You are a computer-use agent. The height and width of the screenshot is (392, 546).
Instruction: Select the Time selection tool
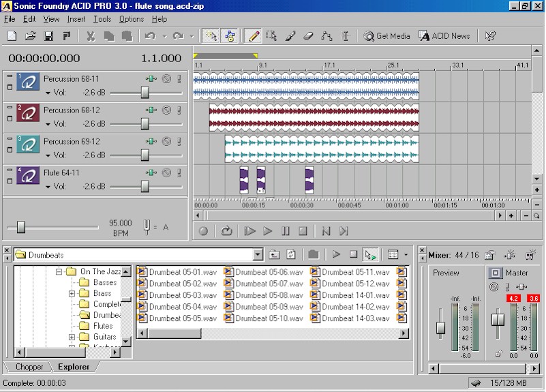[x=346, y=36]
